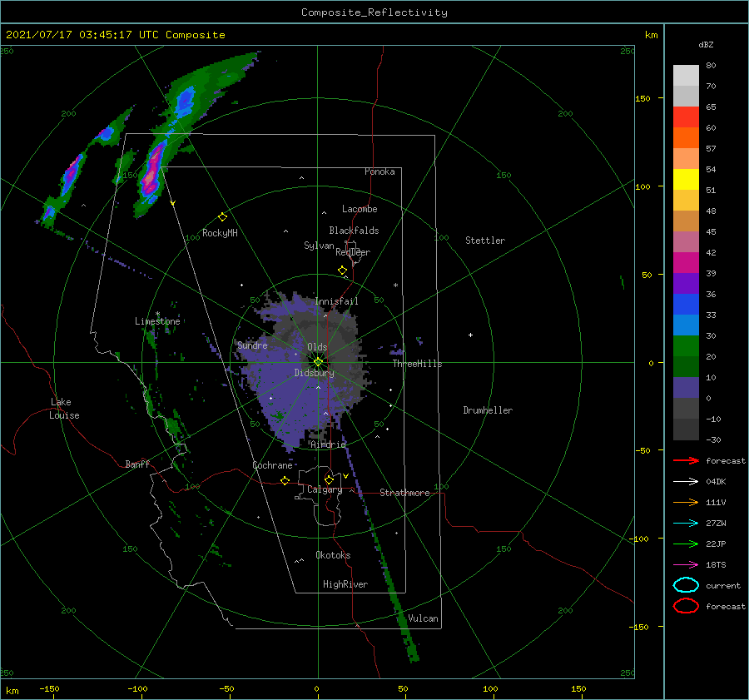
Task: Select the cyan 27ZW arrow legend icon
Action: 686,524
